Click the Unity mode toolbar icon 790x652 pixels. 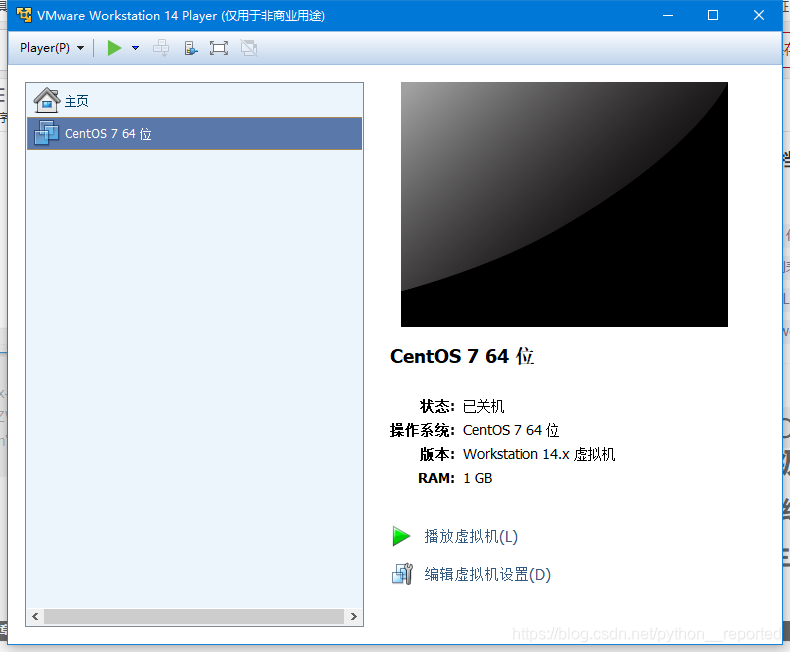click(x=249, y=48)
